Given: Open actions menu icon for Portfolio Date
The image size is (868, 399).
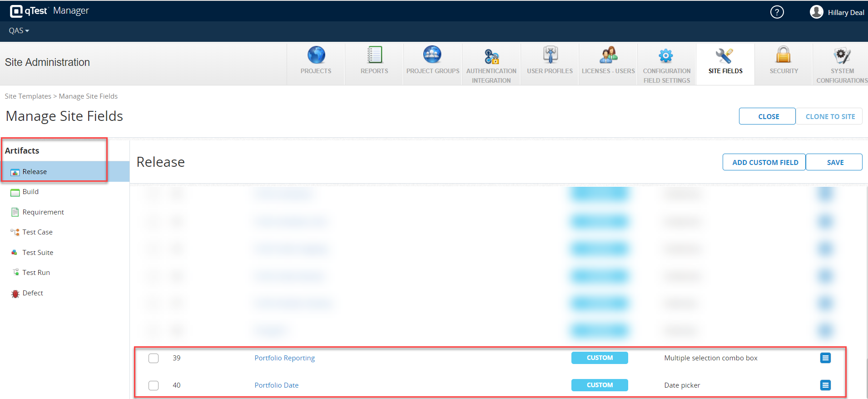Looking at the screenshot, I should tap(825, 385).
